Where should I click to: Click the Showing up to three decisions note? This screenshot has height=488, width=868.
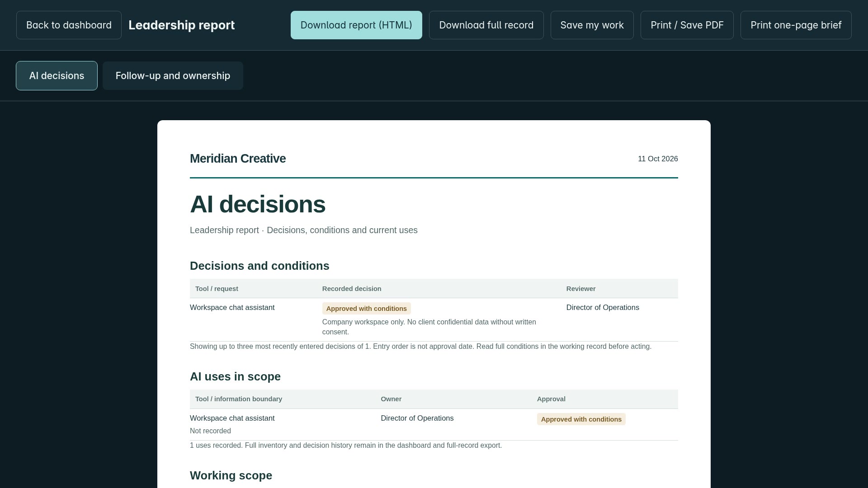pyautogui.click(x=420, y=347)
